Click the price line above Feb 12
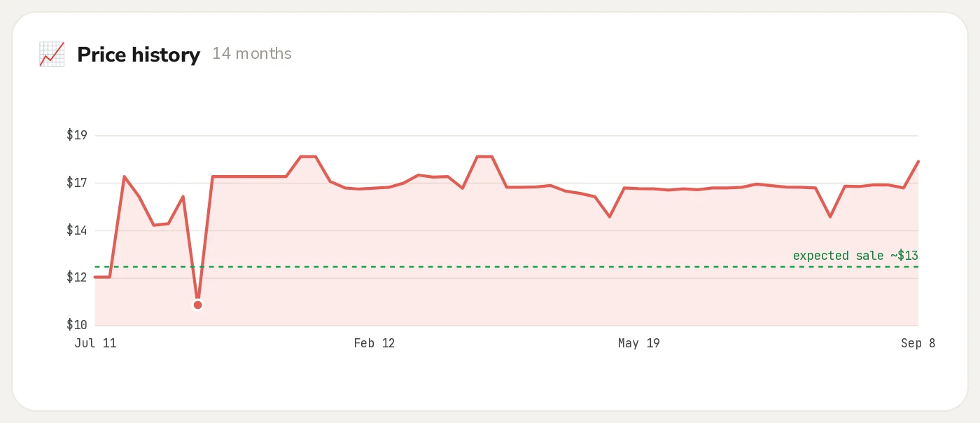This screenshot has width=980, height=423. pyautogui.click(x=374, y=188)
